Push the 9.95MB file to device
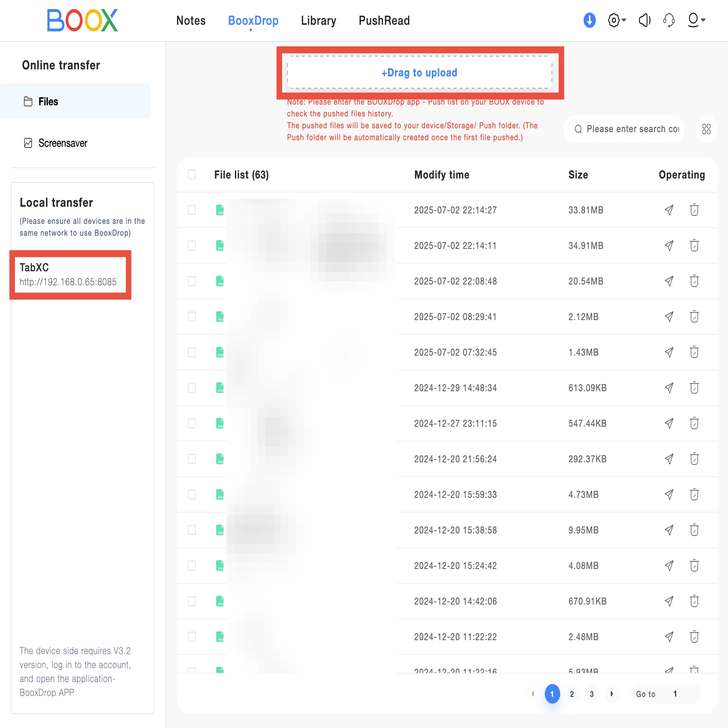This screenshot has width=728, height=728. tap(669, 530)
